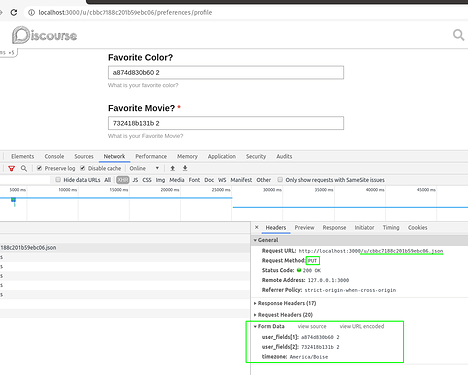Toggle the XHR request filter
The width and height of the screenshot is (468, 375).
[x=123, y=180]
